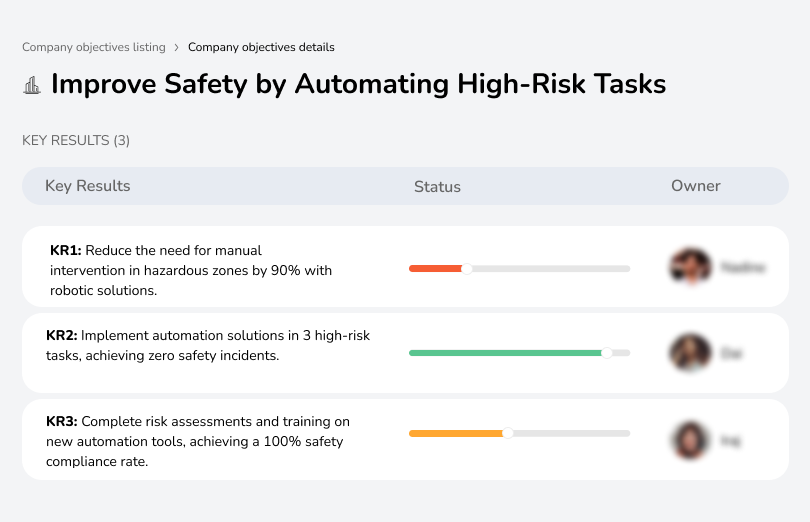The image size is (810, 522).
Task: Click the KEY RESULTS (3) heading
Action: pyautogui.click(x=76, y=141)
